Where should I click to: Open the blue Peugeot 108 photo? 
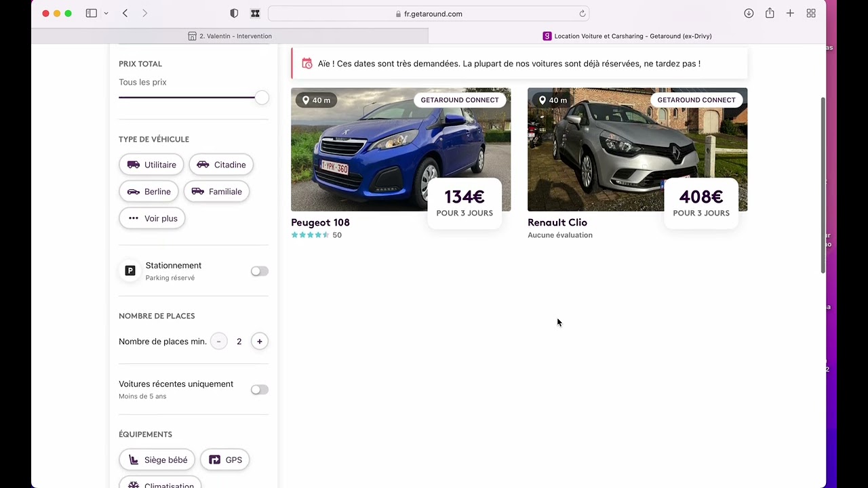point(401,150)
